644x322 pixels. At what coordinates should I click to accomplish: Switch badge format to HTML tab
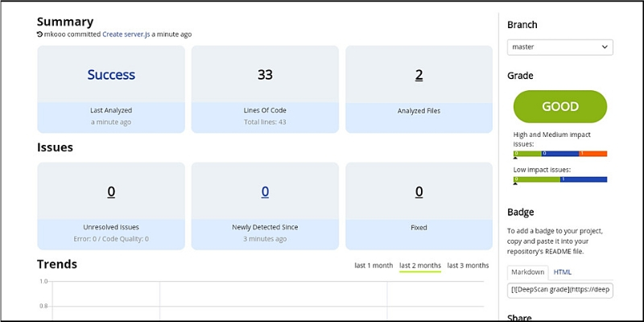[562, 272]
